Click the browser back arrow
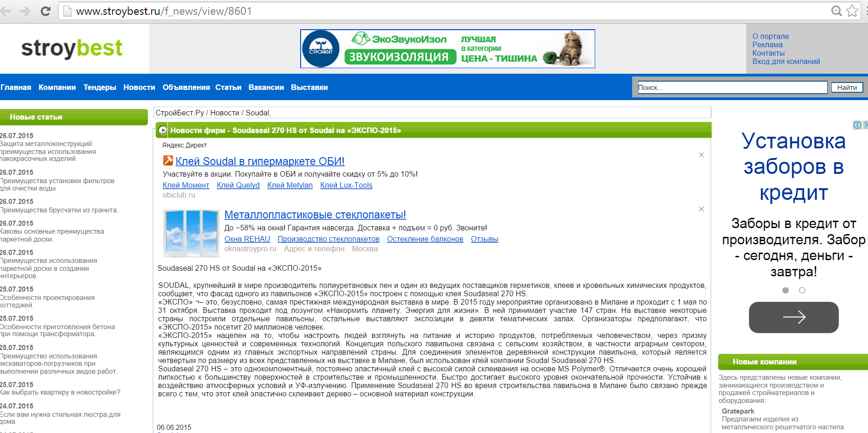868x433 pixels. pos(5,11)
